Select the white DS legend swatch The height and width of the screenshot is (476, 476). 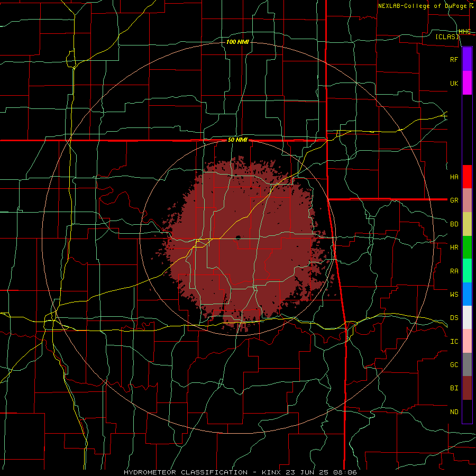click(x=467, y=317)
